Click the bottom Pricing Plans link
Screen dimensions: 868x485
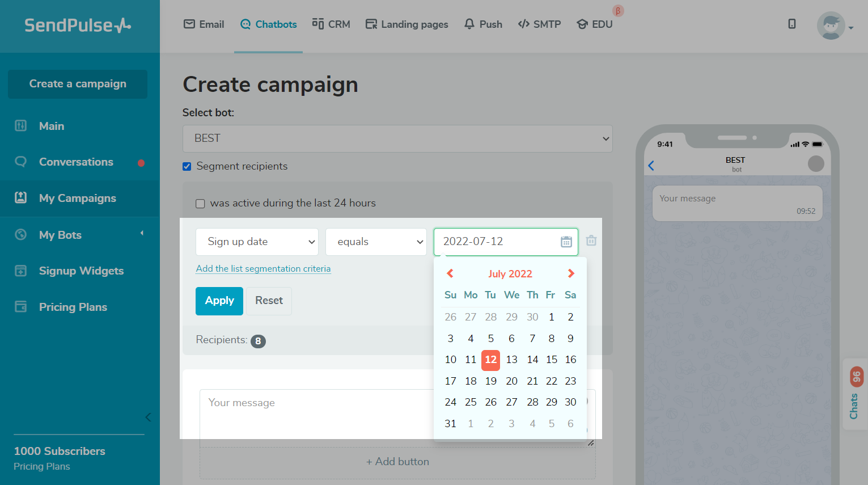click(42, 466)
